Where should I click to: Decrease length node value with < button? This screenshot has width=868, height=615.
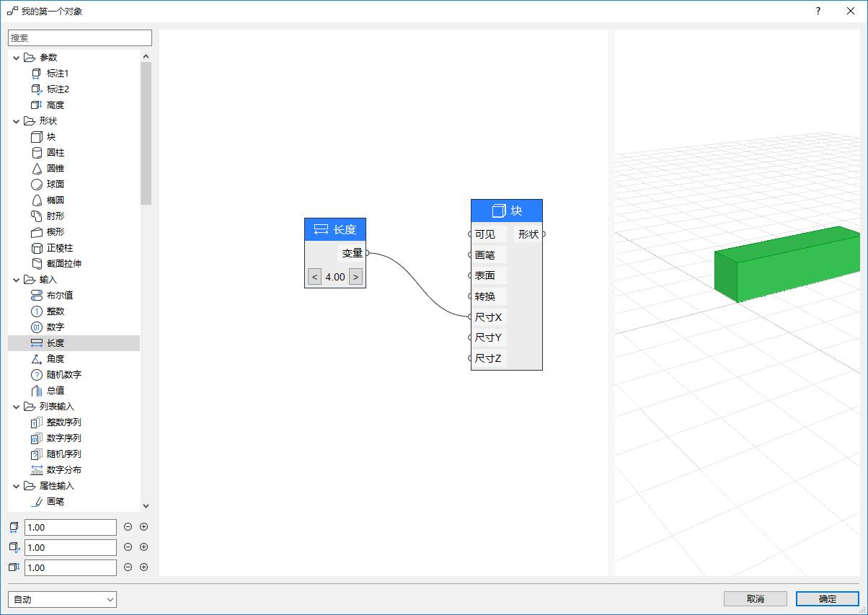coord(314,277)
